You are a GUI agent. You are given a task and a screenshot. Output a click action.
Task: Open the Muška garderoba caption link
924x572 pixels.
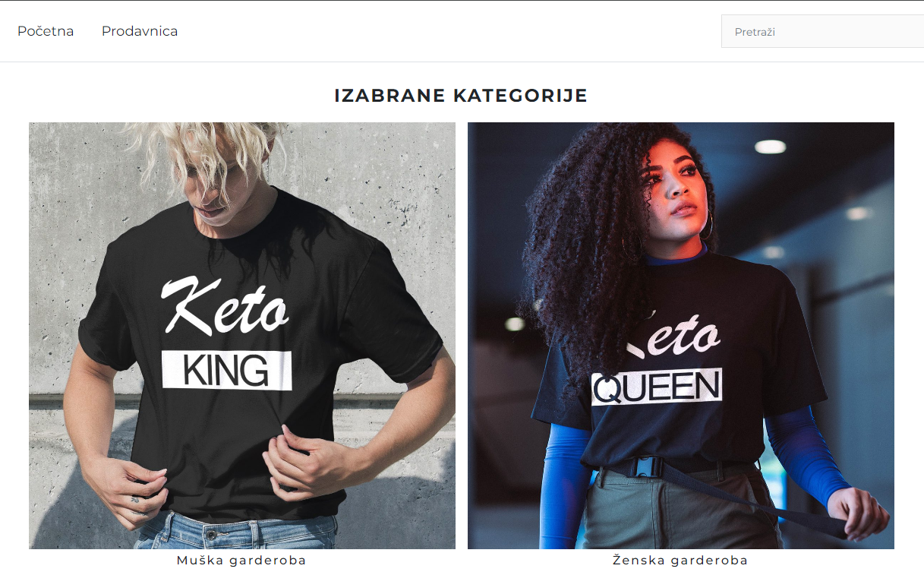pyautogui.click(x=241, y=561)
